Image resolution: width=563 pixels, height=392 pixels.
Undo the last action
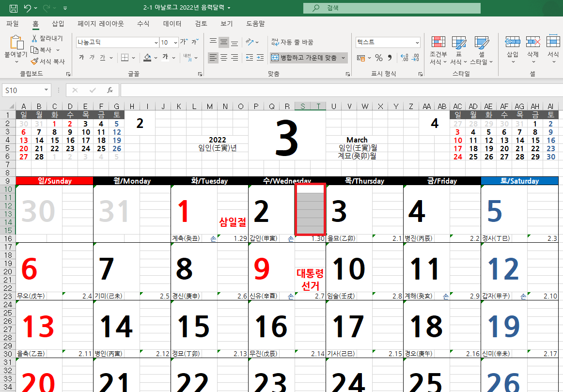[x=28, y=8]
